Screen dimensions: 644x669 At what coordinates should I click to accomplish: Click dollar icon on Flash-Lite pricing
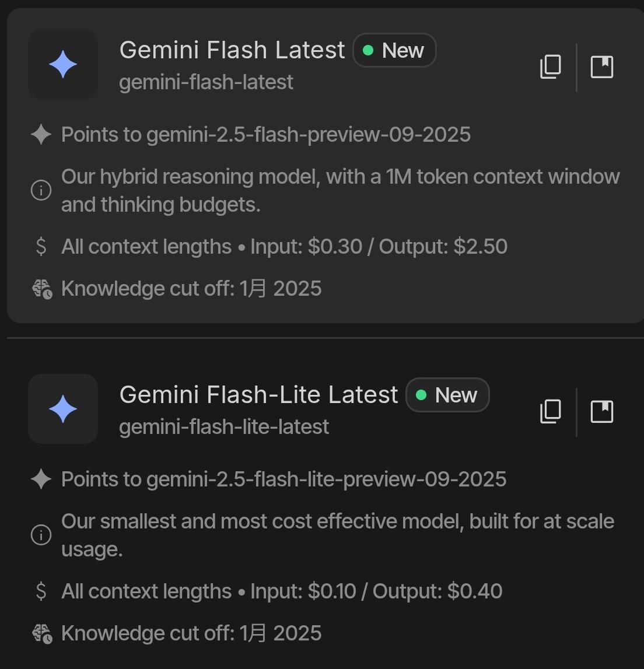[41, 591]
